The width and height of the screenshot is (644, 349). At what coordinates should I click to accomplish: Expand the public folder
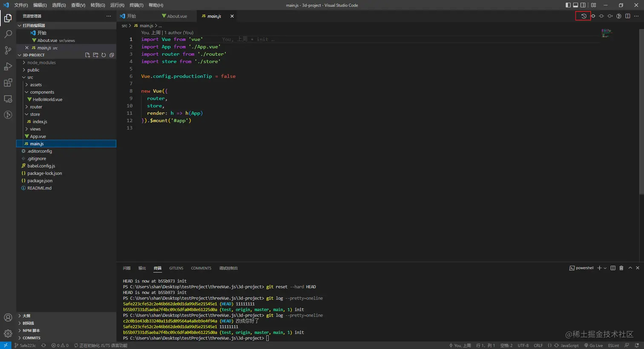pos(66,70)
